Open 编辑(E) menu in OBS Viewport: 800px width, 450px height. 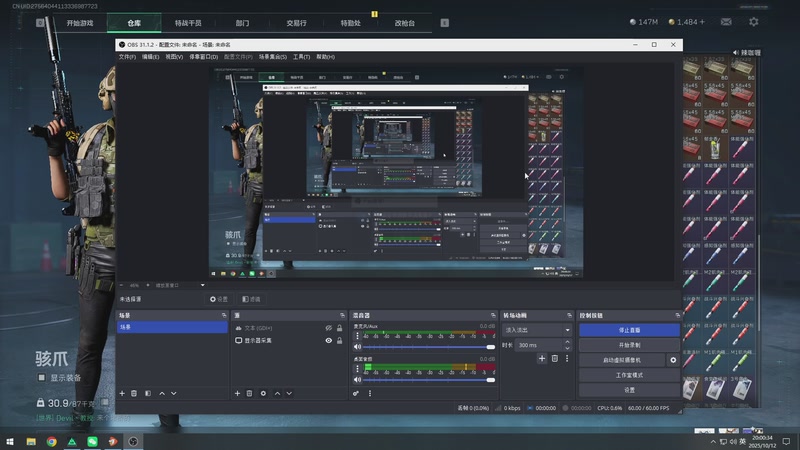click(x=150, y=57)
